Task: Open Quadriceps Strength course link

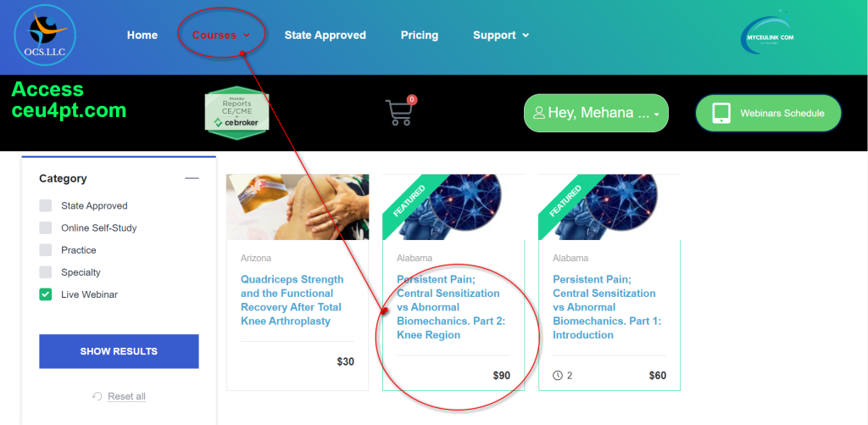Action: point(292,300)
